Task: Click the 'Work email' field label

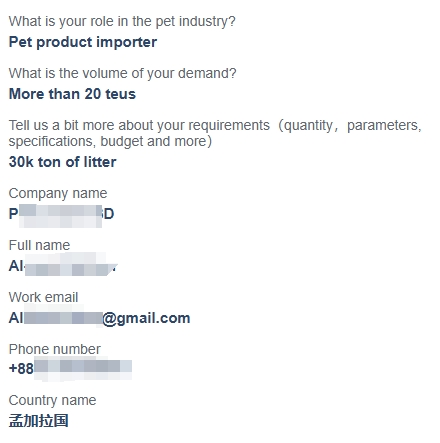Action: (x=43, y=297)
